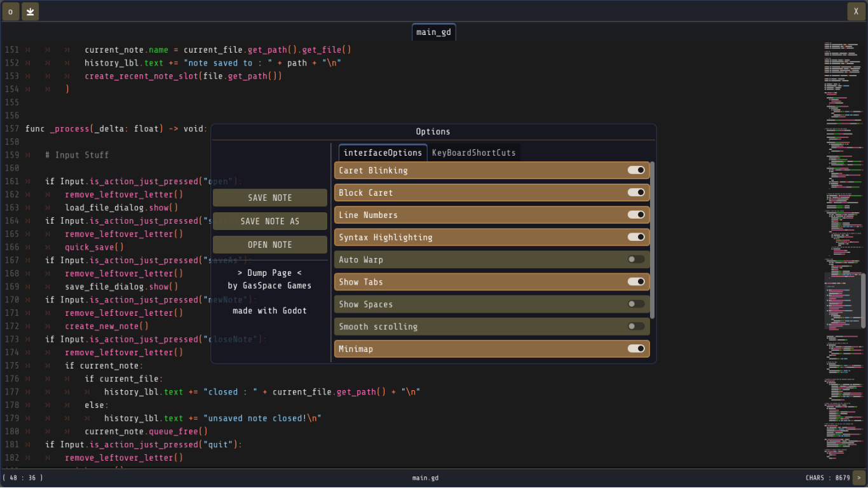Toggle the Minimap option off
The height and width of the screenshot is (488, 868).
click(x=636, y=349)
